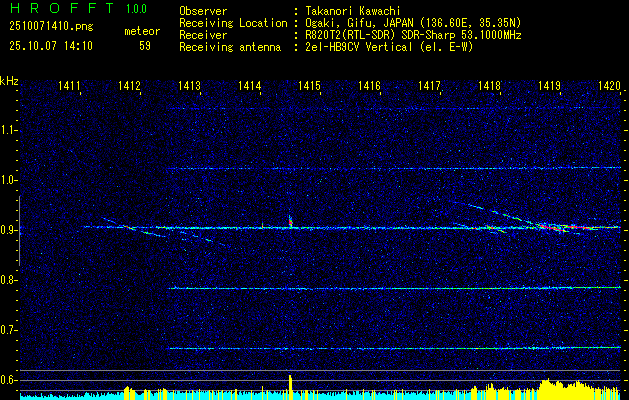This screenshot has height=400, width=629.
Task: Click the 0.7 kHz frequency label
Action: 8,330
